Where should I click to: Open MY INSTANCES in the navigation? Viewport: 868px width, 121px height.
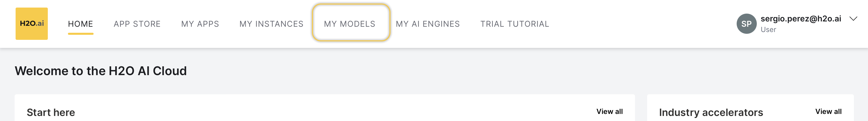[271, 24]
